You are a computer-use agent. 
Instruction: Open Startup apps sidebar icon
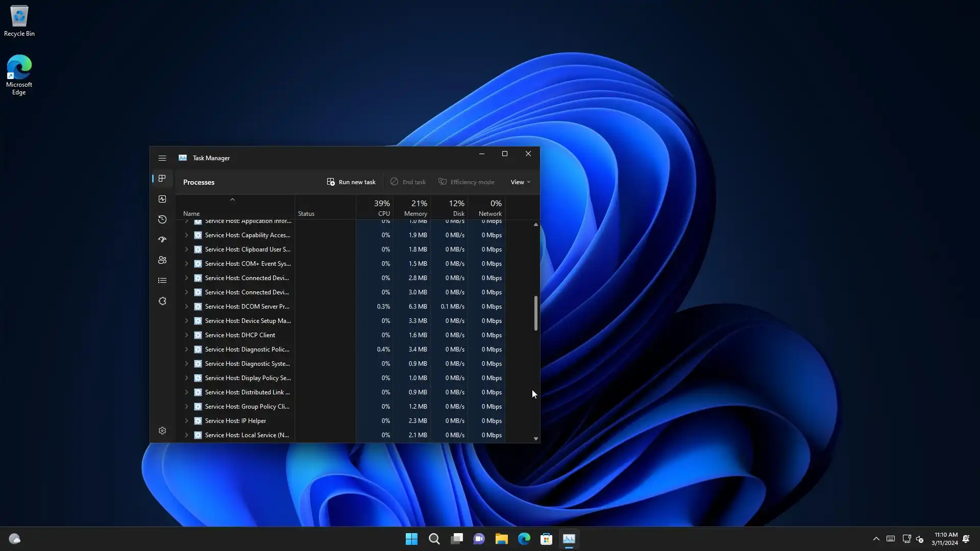coord(162,240)
